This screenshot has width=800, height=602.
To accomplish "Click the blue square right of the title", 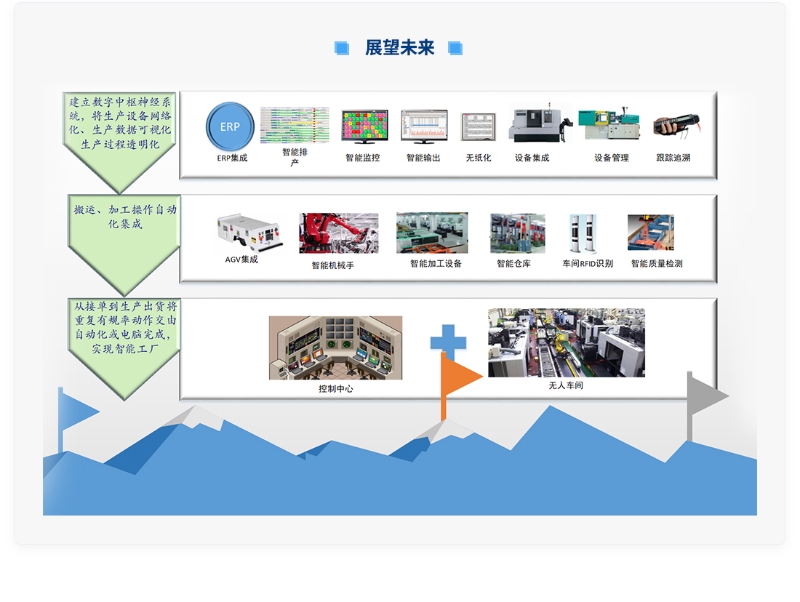I will [x=455, y=48].
